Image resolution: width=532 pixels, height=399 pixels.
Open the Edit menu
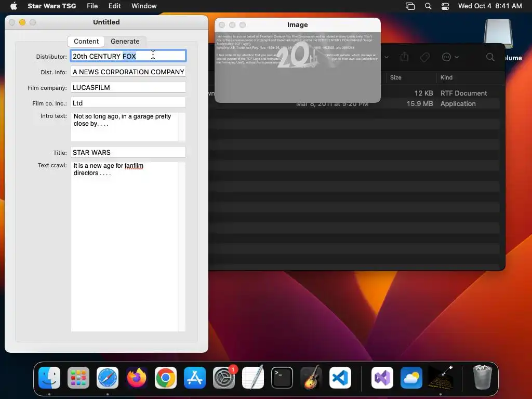115,6
